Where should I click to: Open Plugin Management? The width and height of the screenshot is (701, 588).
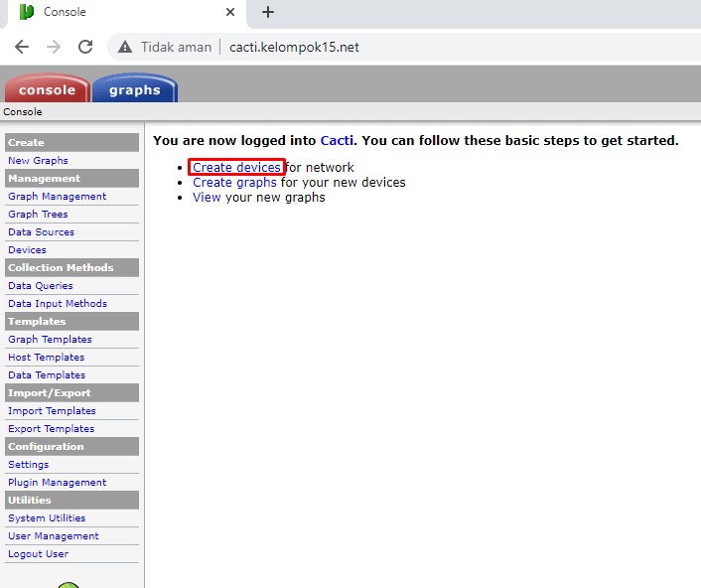(x=58, y=483)
